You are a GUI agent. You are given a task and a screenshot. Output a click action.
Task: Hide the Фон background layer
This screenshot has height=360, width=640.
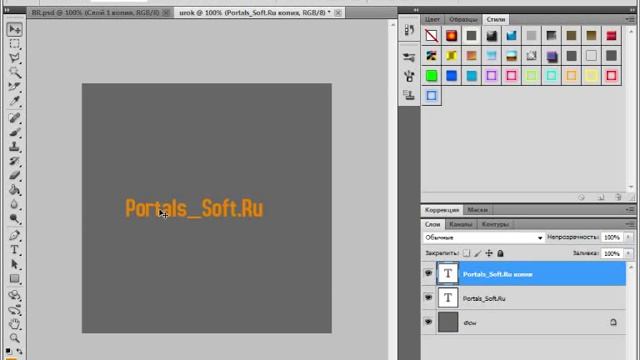[x=429, y=322]
